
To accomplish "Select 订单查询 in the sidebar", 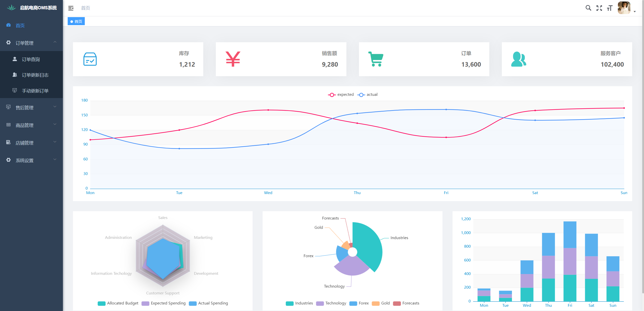I will (31, 59).
